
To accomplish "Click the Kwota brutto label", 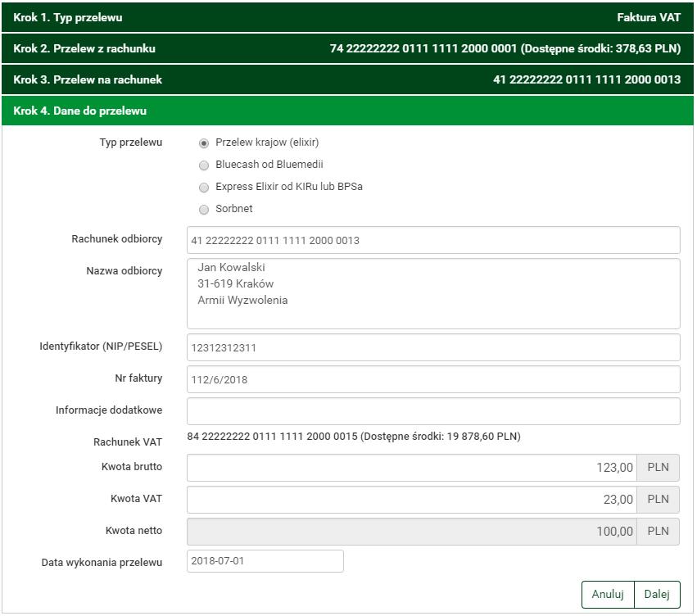I will click(132, 467).
